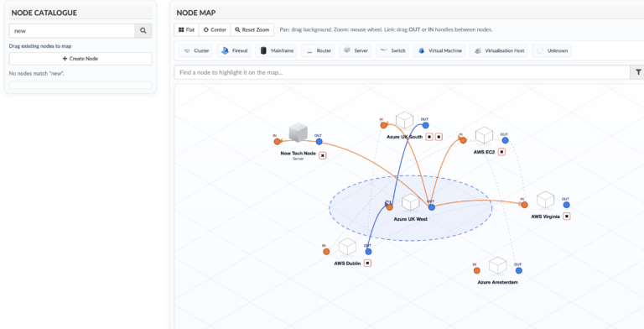The width and height of the screenshot is (644, 329).
Task: Click the "AWS Virginia" label
Action: [545, 217]
